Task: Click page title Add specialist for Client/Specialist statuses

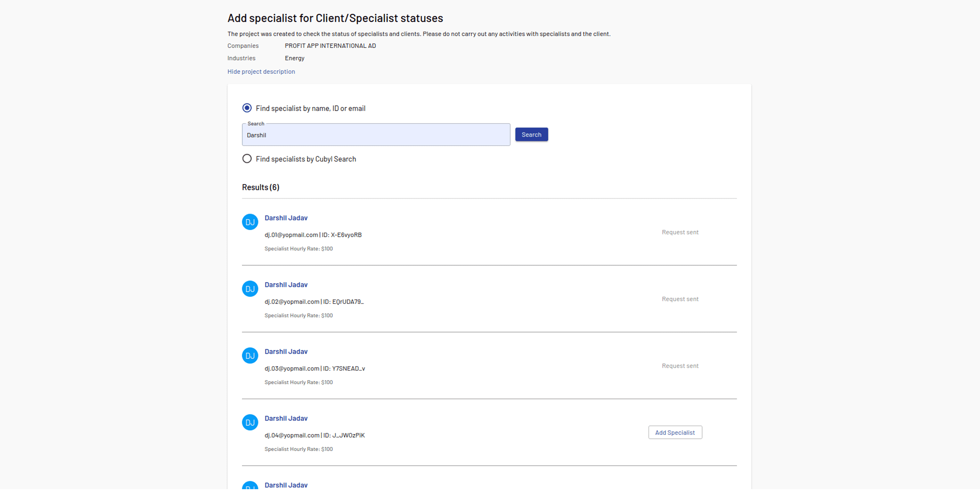Action: click(335, 18)
